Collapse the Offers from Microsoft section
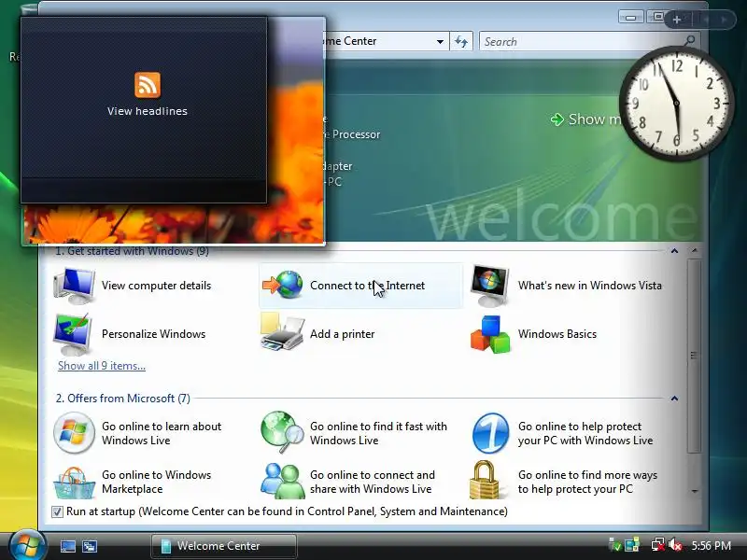The width and height of the screenshot is (747, 560). pyautogui.click(x=674, y=399)
